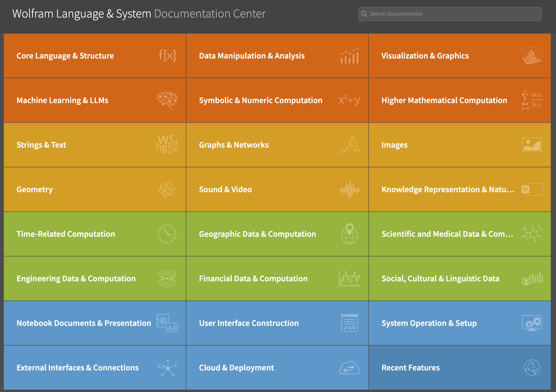Click the 3D plot Visualization icon
Viewport: 556px width, 392px height.
(x=532, y=56)
